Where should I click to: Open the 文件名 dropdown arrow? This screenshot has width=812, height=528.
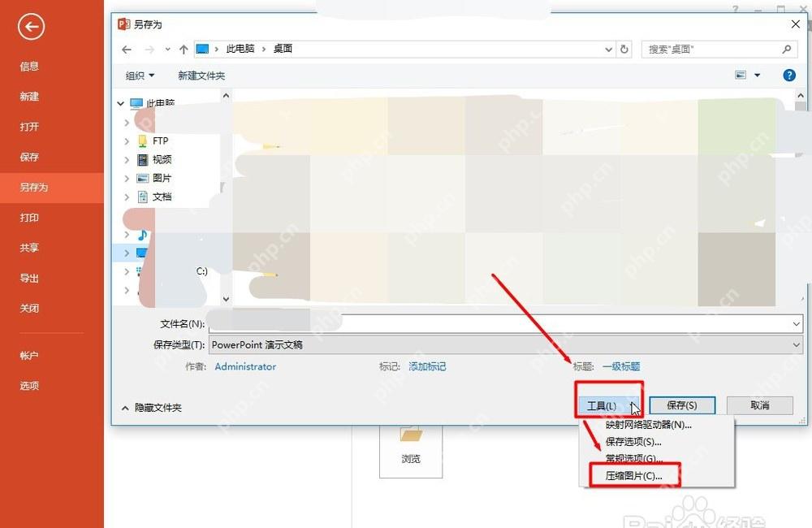[797, 324]
